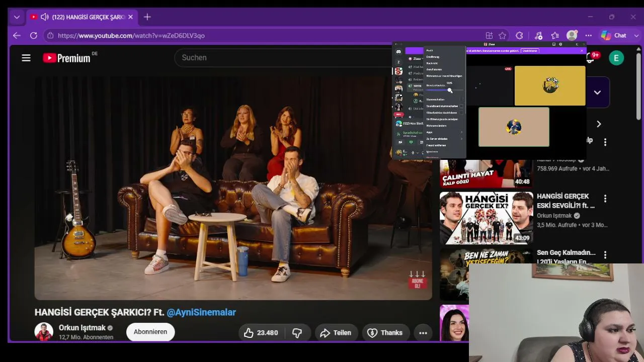
Task: View site information lock icon
Action: [49, 36]
